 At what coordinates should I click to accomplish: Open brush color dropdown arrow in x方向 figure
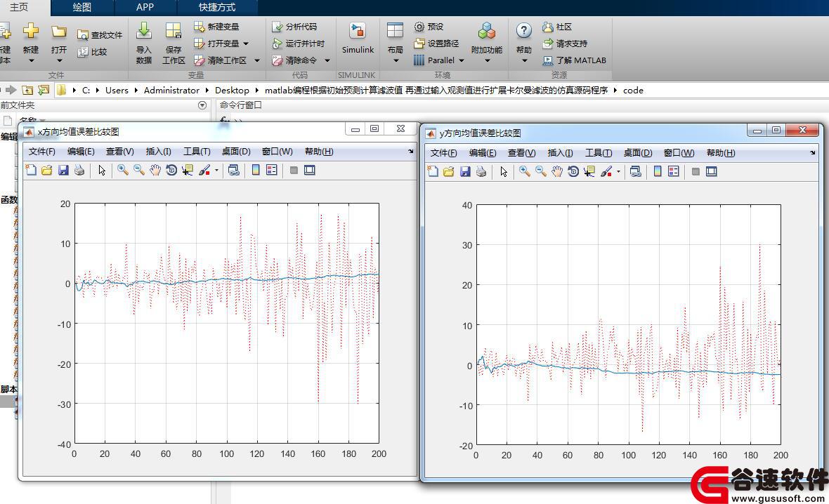(x=216, y=170)
